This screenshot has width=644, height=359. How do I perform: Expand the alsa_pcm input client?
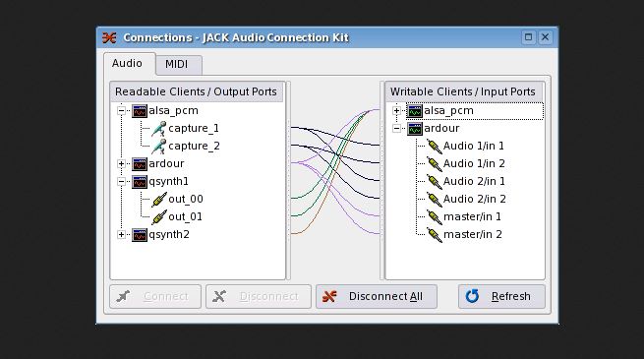(x=396, y=111)
